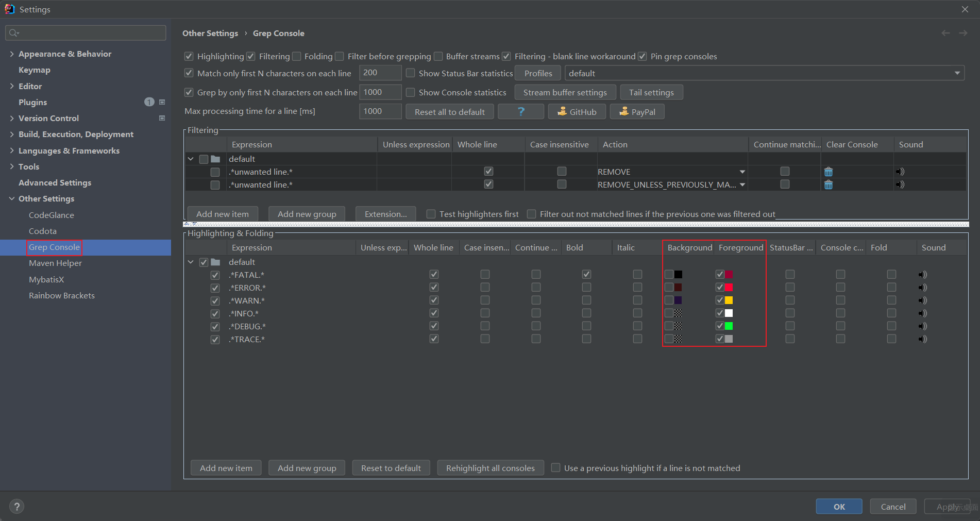Click the Rehighlight all consoles button
The image size is (980, 521).
(x=490, y=467)
